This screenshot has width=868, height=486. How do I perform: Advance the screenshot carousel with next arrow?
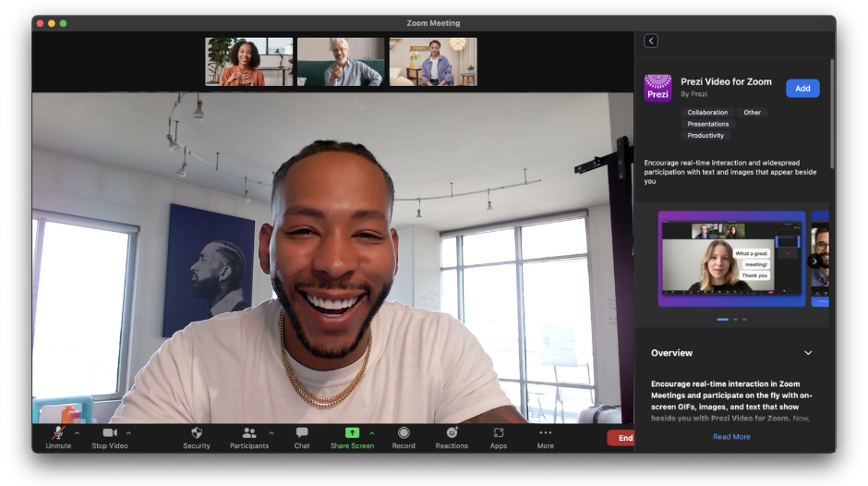point(814,261)
